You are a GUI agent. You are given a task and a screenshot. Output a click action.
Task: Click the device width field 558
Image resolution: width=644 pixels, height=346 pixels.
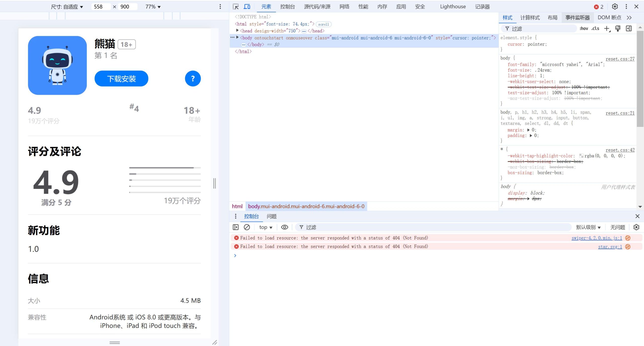click(x=101, y=7)
